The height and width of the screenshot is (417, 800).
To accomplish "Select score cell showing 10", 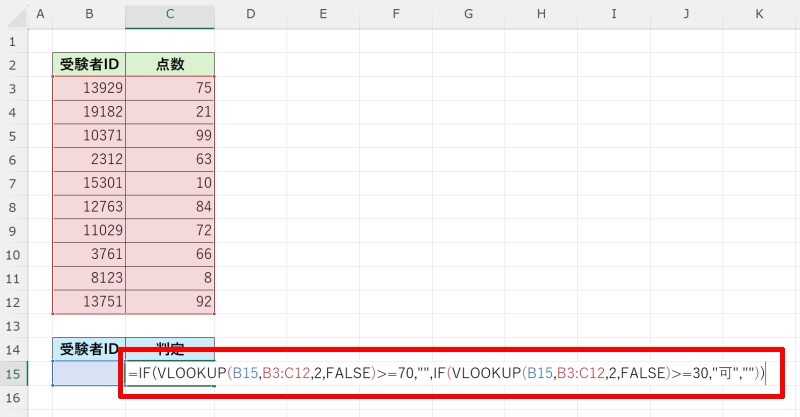I will (170, 183).
